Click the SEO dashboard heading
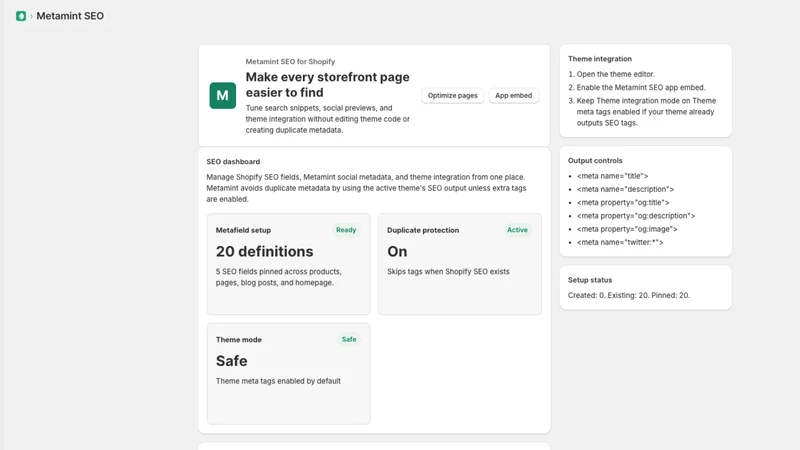The height and width of the screenshot is (450, 800). [x=233, y=162]
